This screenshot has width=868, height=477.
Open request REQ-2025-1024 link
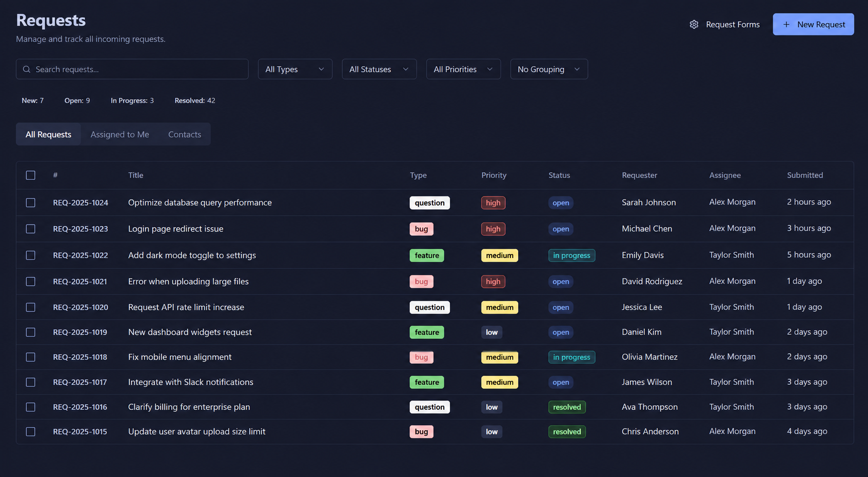[81, 203]
